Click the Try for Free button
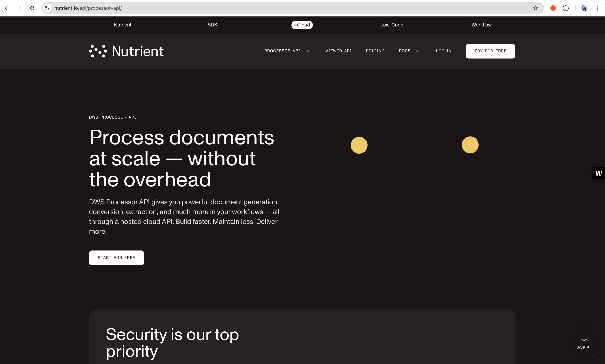The width and height of the screenshot is (605, 364). pyautogui.click(x=490, y=51)
